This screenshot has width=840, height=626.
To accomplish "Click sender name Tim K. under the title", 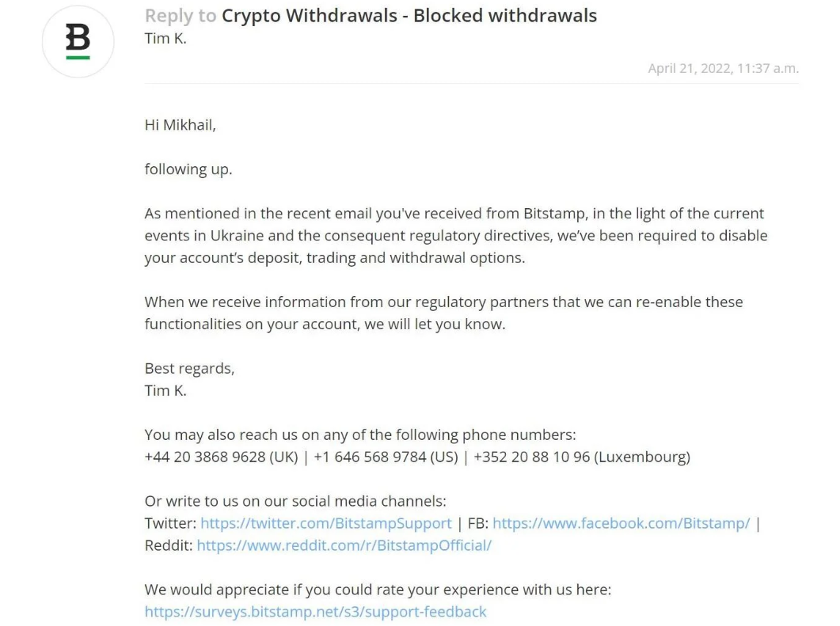I will click(165, 38).
